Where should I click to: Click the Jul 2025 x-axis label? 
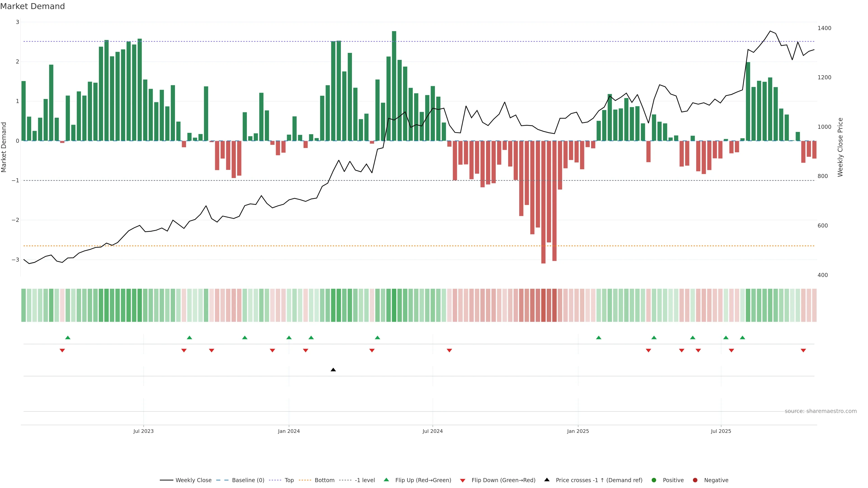click(721, 431)
